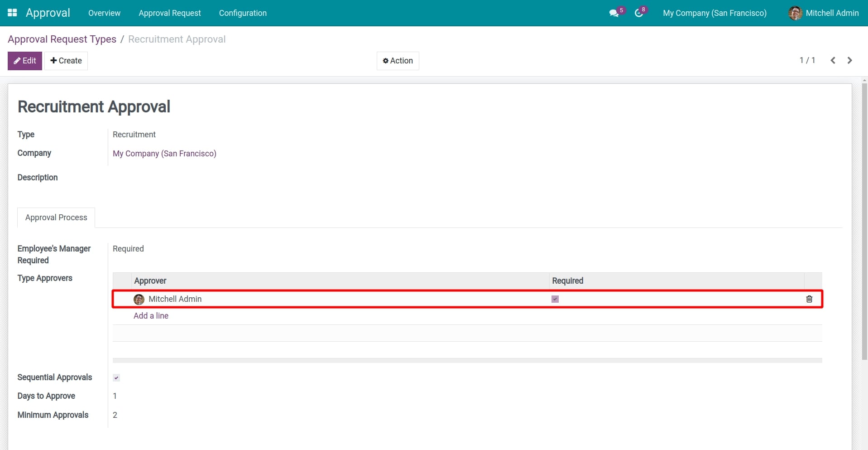Open the apps grid home menu icon
Viewport: 868px width, 450px height.
click(x=12, y=13)
